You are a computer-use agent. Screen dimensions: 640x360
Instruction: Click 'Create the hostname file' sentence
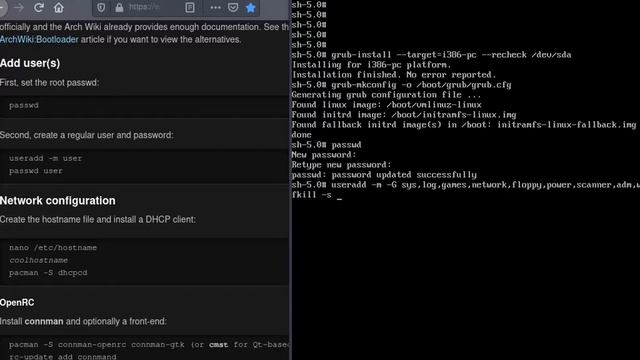[98, 220]
